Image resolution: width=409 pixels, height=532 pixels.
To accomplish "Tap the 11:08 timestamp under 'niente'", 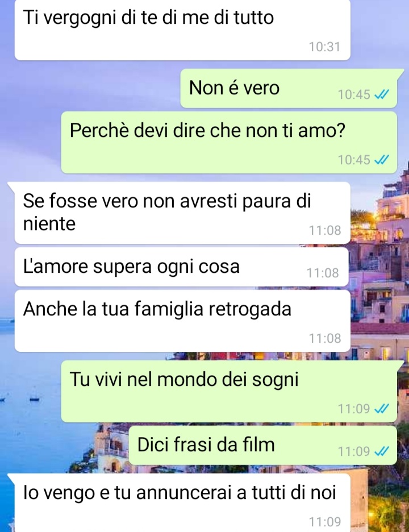I will point(324,230).
